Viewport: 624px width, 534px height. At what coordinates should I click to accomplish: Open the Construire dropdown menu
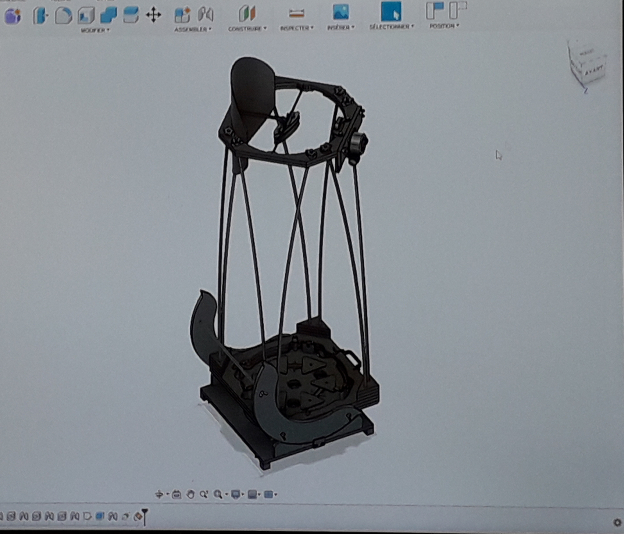coord(250,28)
